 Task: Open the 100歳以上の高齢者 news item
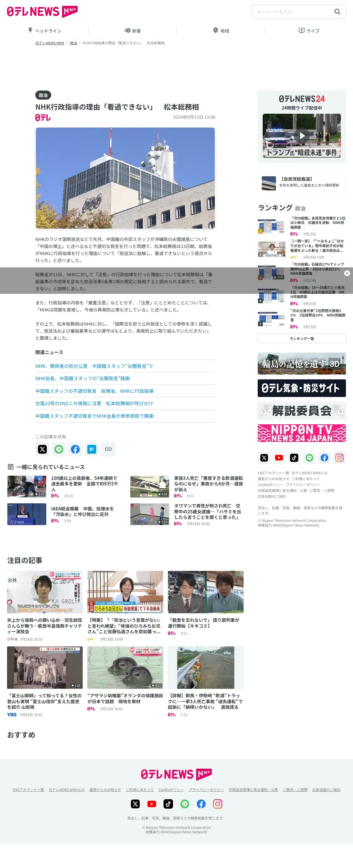tap(64, 487)
